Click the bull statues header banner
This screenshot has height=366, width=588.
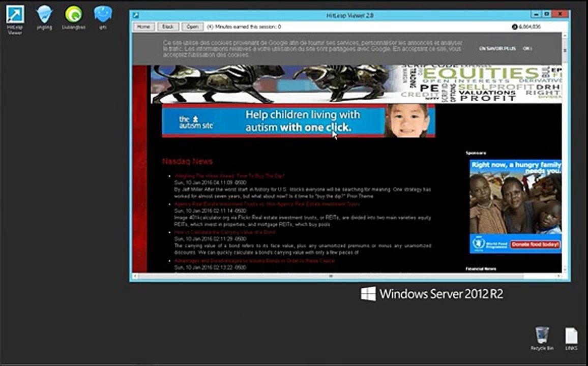click(x=276, y=84)
